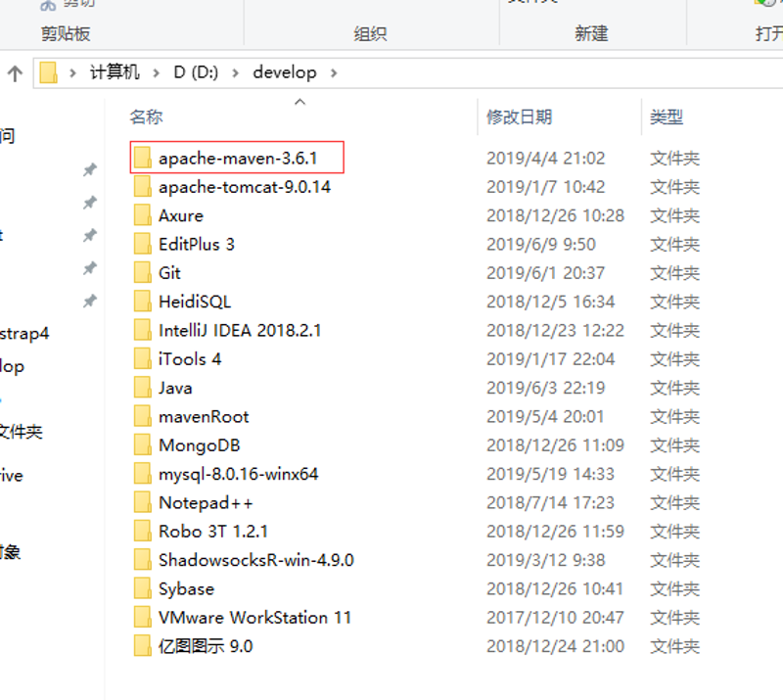Sort files by the 修改日期 column header
Screen dimensions: 783x700
click(x=520, y=117)
